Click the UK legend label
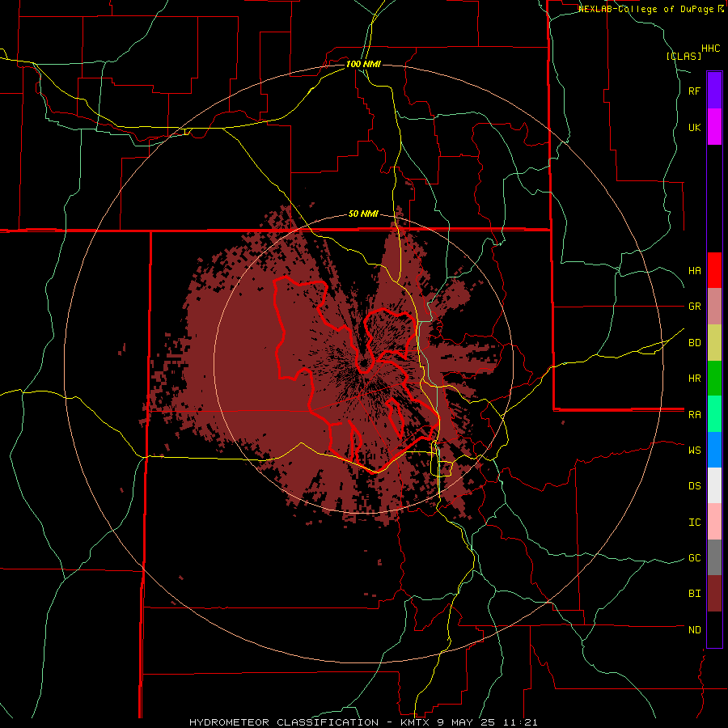Viewport: 728px width, 728px height. click(x=695, y=127)
